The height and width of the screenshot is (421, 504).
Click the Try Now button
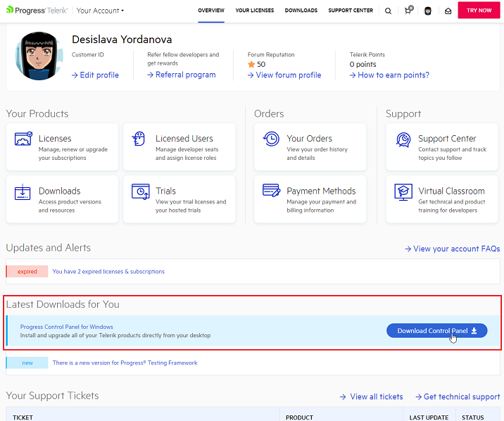click(479, 11)
